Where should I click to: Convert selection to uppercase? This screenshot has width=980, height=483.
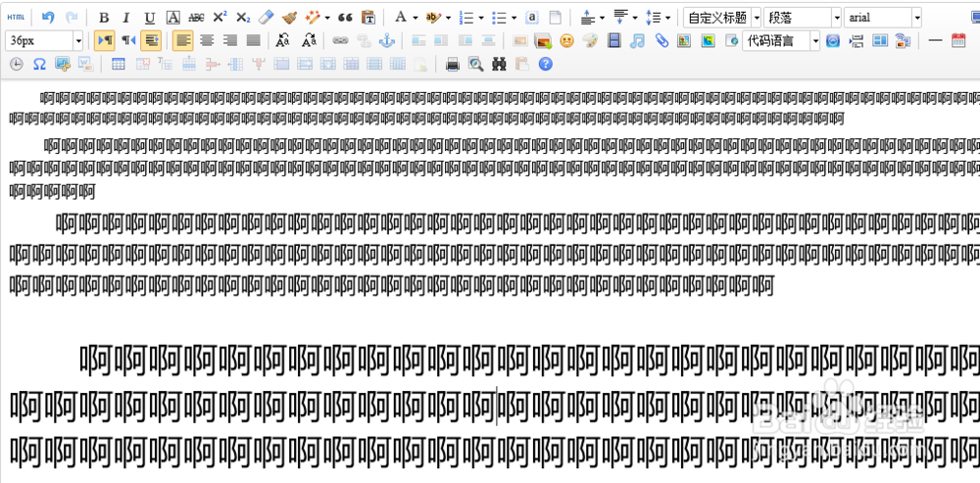(x=282, y=40)
